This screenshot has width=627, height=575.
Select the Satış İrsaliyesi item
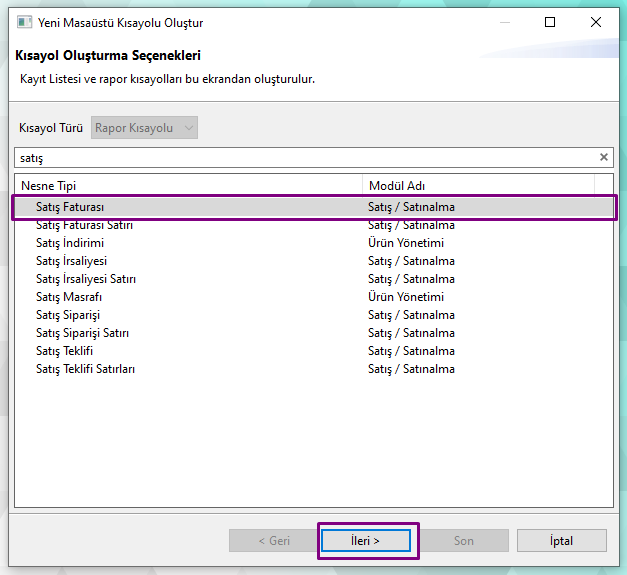(x=71, y=261)
